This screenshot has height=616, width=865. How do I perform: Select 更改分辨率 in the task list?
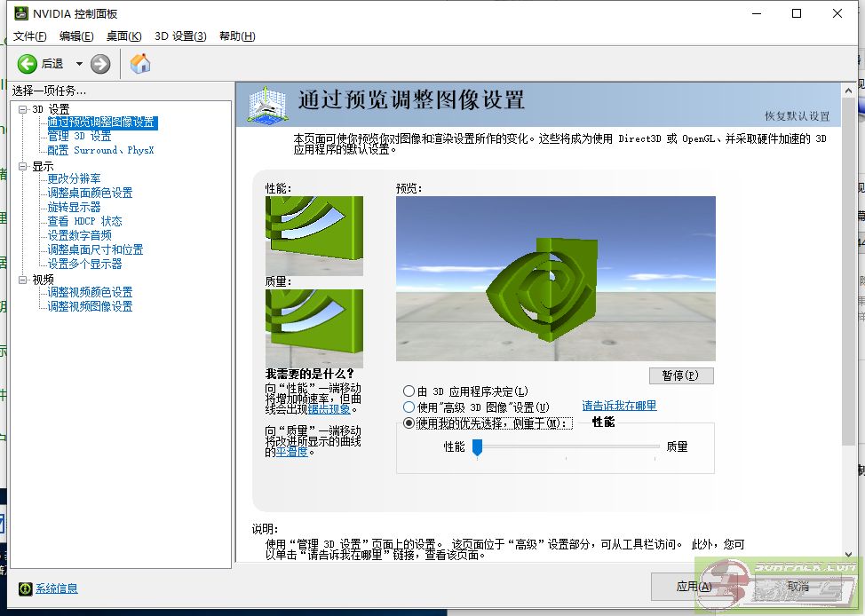(76, 178)
